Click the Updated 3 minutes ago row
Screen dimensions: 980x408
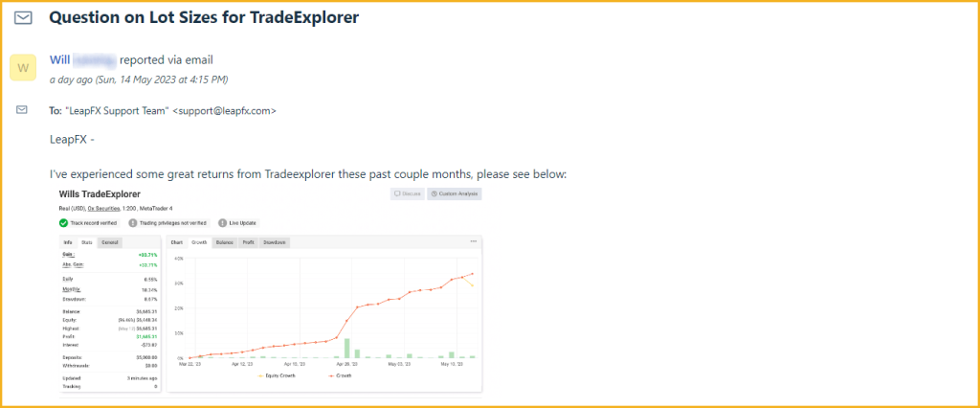pyautogui.click(x=109, y=378)
